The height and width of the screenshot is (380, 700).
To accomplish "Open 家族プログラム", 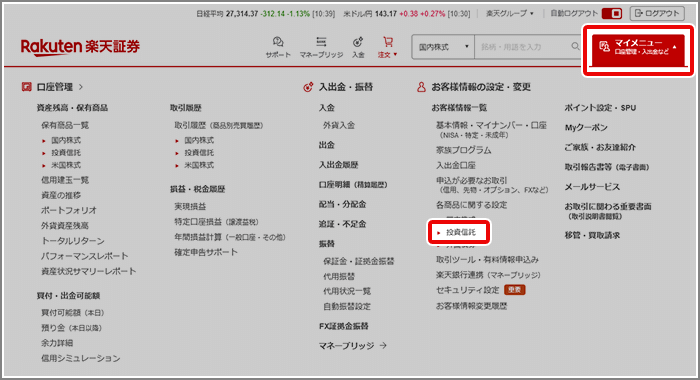I will click(463, 150).
